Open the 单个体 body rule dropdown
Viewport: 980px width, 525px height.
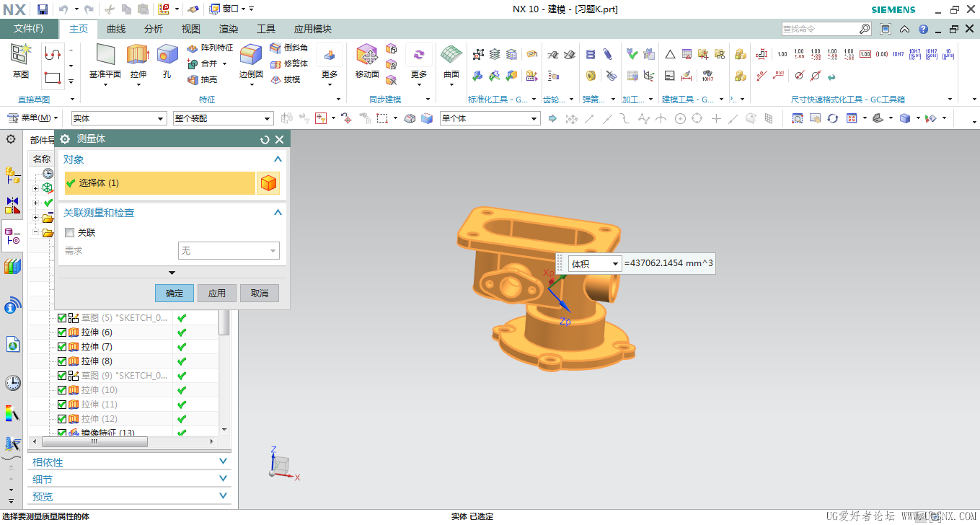[490, 118]
